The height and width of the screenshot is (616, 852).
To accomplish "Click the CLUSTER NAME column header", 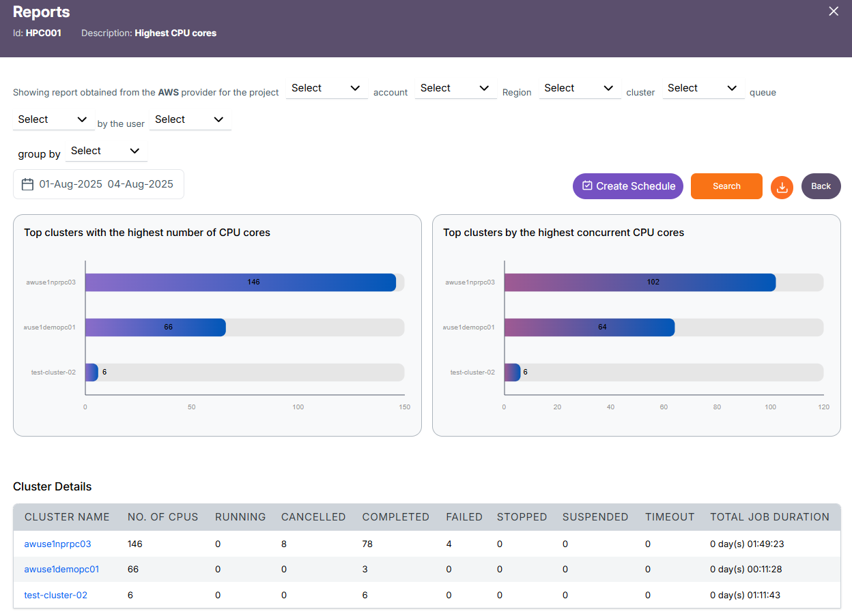I will pos(67,517).
